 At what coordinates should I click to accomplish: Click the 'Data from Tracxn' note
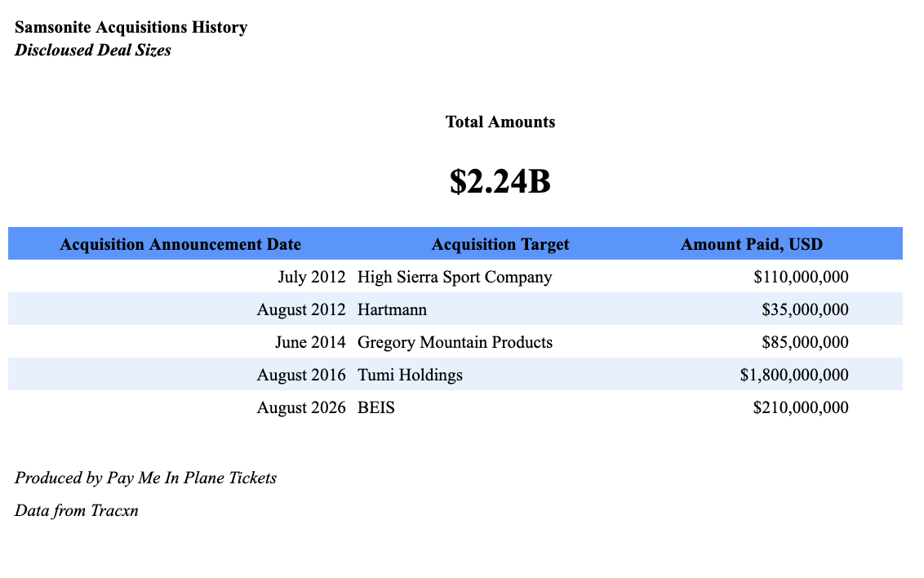pos(77,510)
